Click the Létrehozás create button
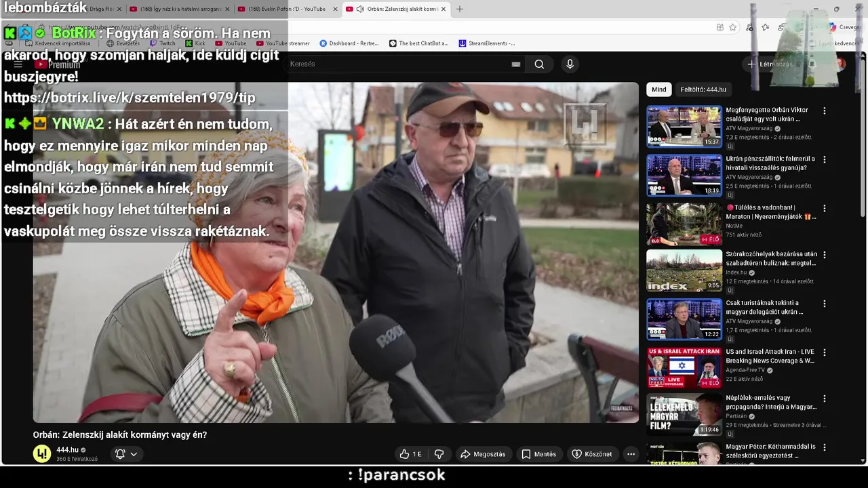This screenshot has width=868, height=488. [x=770, y=64]
